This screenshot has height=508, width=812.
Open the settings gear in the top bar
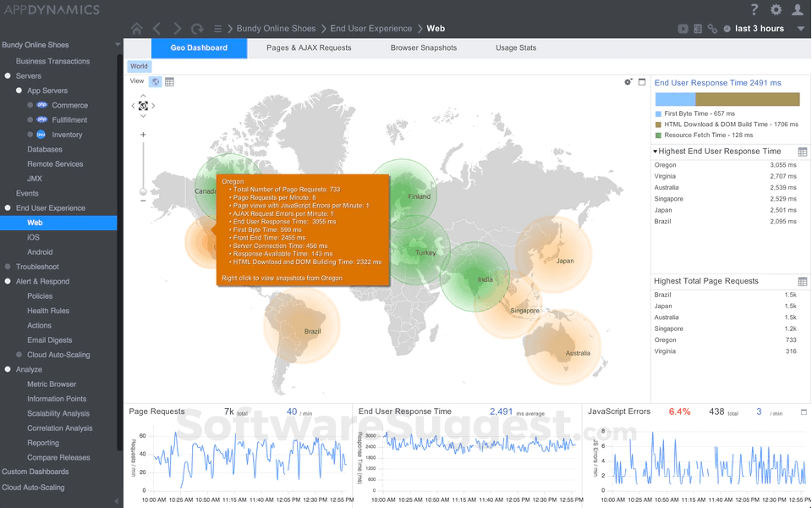775,10
